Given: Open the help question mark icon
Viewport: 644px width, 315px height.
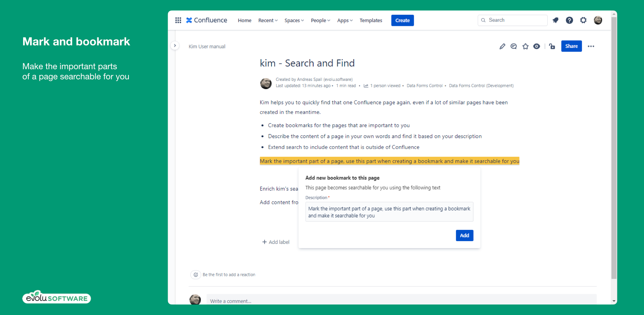Looking at the screenshot, I should pos(569,20).
